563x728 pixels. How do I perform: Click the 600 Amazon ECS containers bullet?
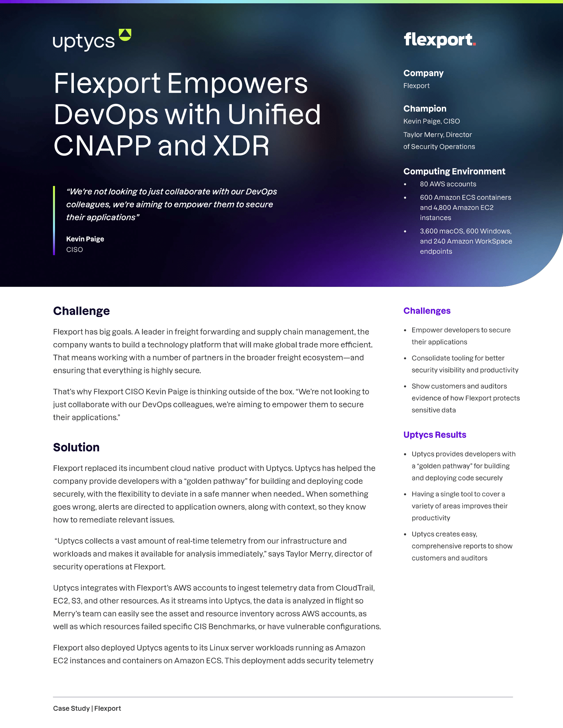[465, 207]
